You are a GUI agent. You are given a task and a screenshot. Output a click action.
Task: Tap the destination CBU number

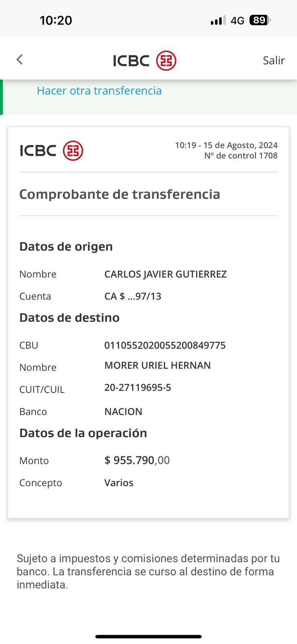point(165,345)
